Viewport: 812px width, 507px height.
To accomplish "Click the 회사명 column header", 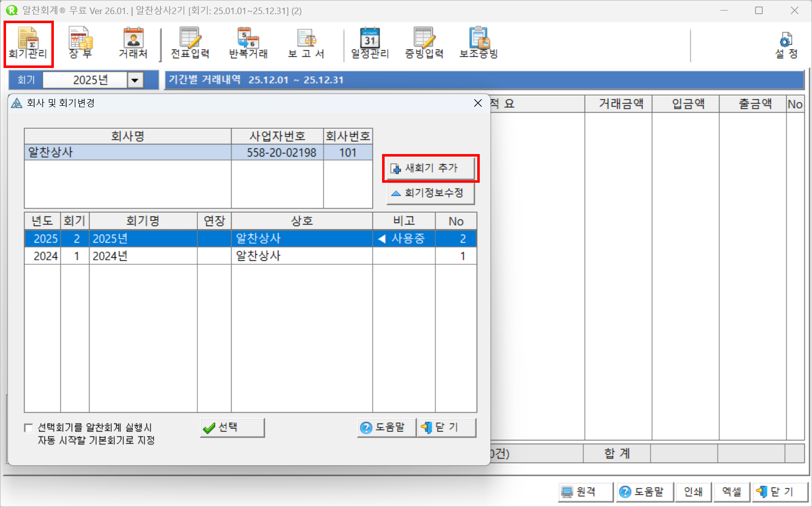I will [x=128, y=136].
